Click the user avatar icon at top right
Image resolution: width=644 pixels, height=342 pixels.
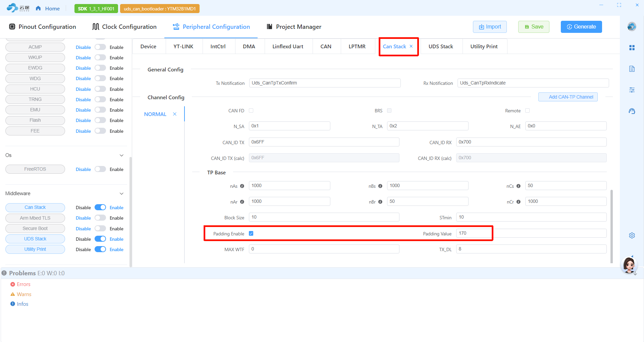(x=632, y=27)
